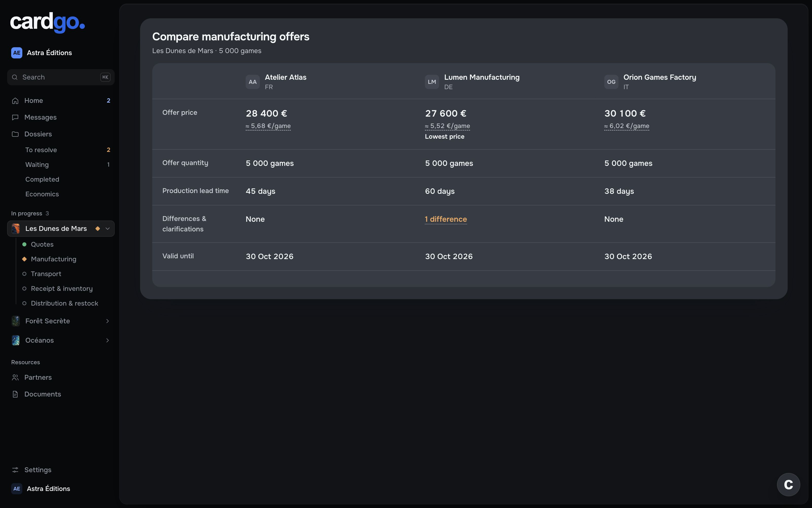
Task: Click the 38 days lead time
Action: (619, 192)
